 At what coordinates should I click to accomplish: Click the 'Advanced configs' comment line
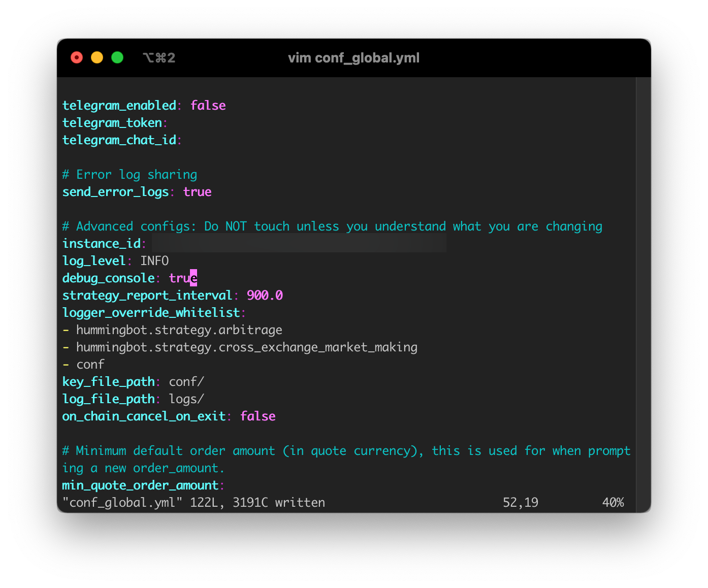pos(333,226)
